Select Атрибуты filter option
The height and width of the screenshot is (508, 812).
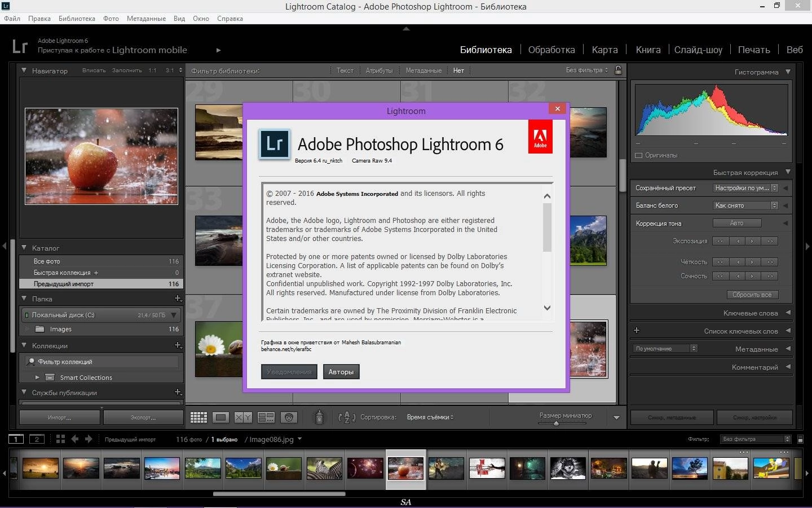379,71
